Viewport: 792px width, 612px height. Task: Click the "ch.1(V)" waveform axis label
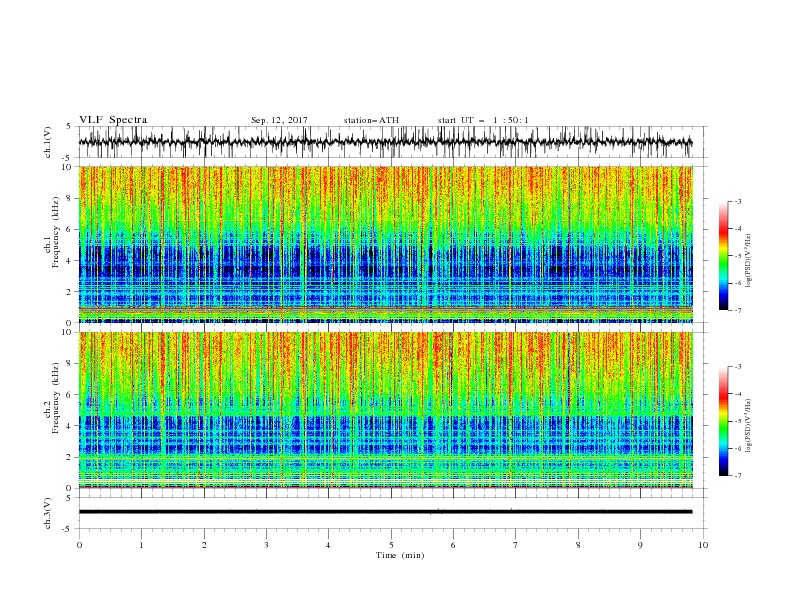point(48,142)
